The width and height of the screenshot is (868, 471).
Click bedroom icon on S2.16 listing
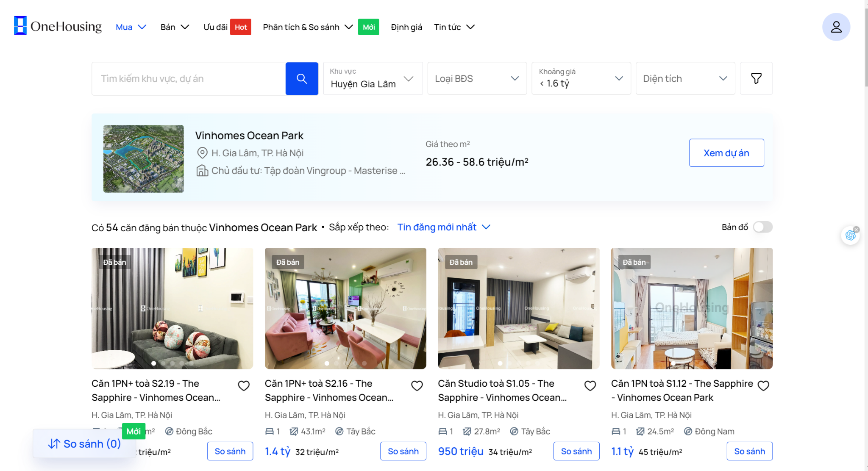tap(270, 432)
